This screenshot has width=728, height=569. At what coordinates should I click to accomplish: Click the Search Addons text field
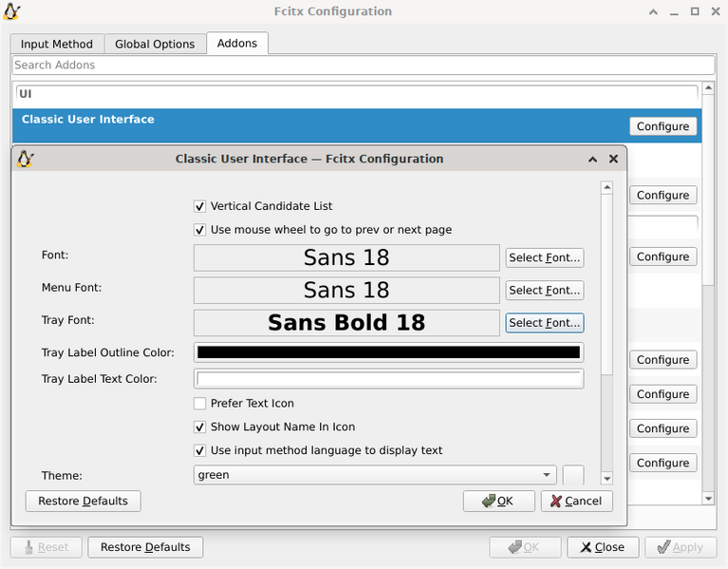363,66
